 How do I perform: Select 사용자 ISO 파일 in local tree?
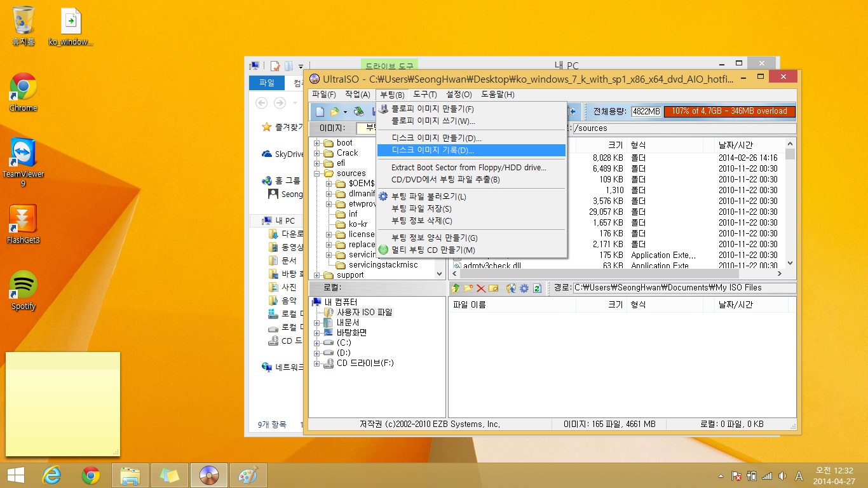click(365, 313)
